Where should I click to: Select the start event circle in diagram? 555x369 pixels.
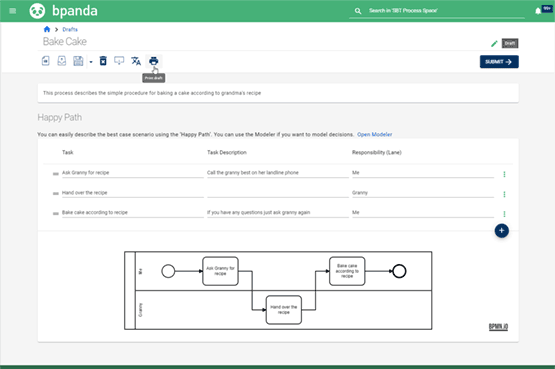tap(168, 271)
